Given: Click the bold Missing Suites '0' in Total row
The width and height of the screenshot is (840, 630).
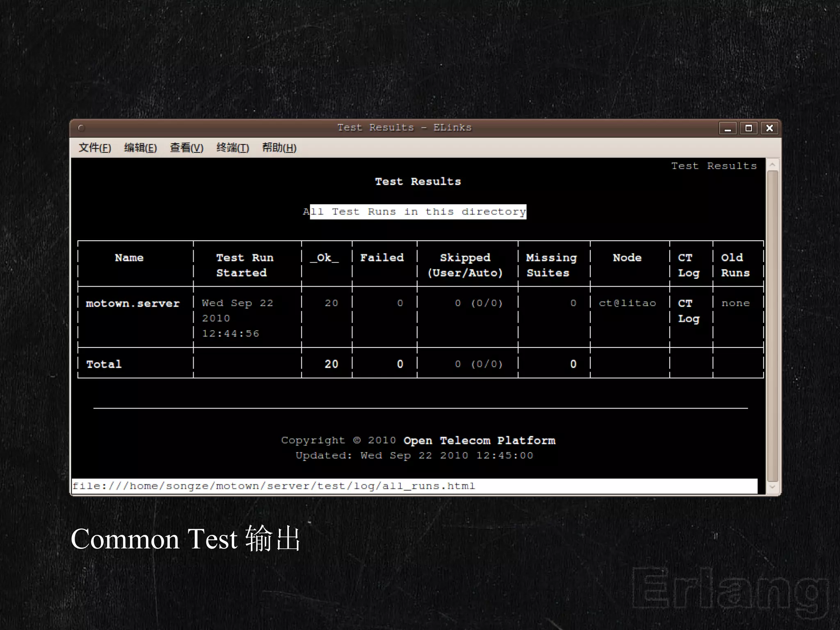Looking at the screenshot, I should pyautogui.click(x=573, y=364).
